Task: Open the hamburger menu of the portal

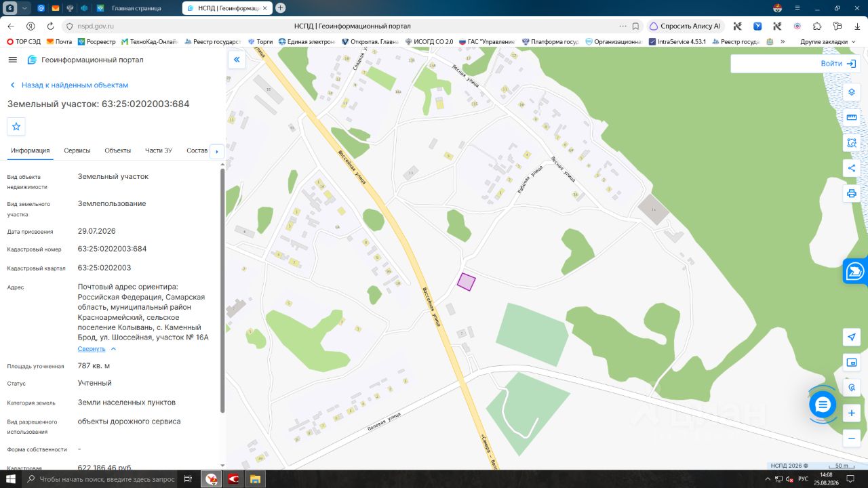Action: (12, 60)
